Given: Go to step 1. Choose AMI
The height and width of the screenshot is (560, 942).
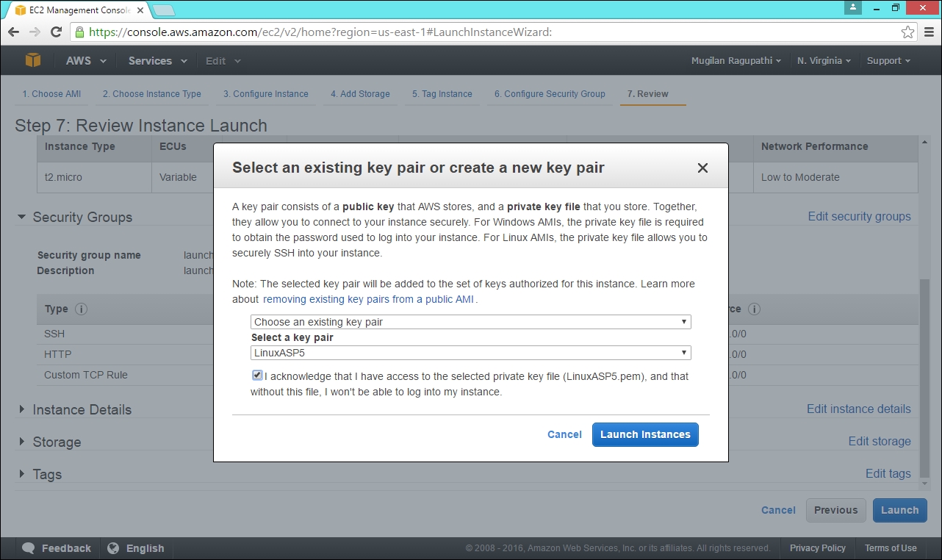Looking at the screenshot, I should point(51,94).
